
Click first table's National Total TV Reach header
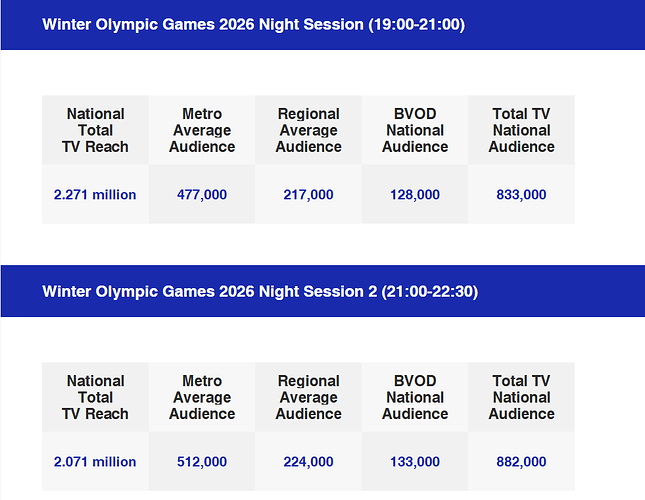pos(95,130)
